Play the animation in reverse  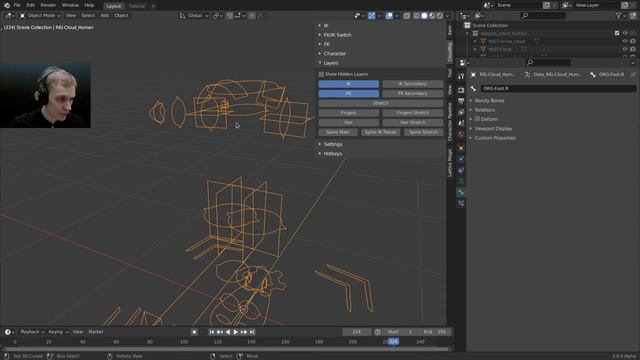[228, 332]
